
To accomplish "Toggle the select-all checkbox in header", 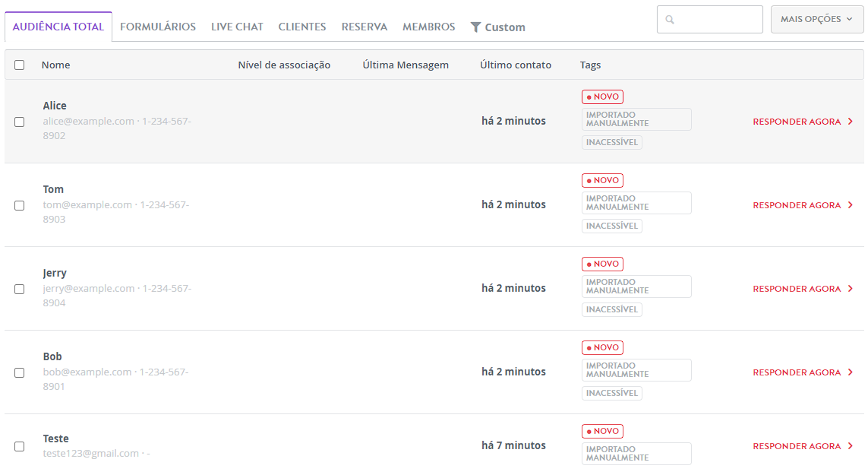I will coord(20,65).
